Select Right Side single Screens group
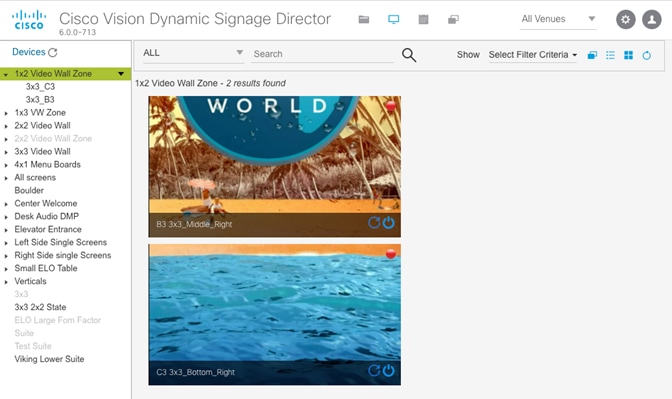Viewport: 672px width, 399px height. click(63, 255)
